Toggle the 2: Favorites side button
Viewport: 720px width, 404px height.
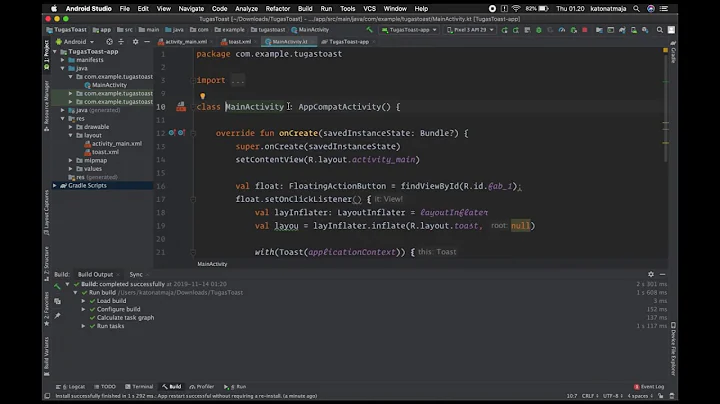tap(46, 309)
